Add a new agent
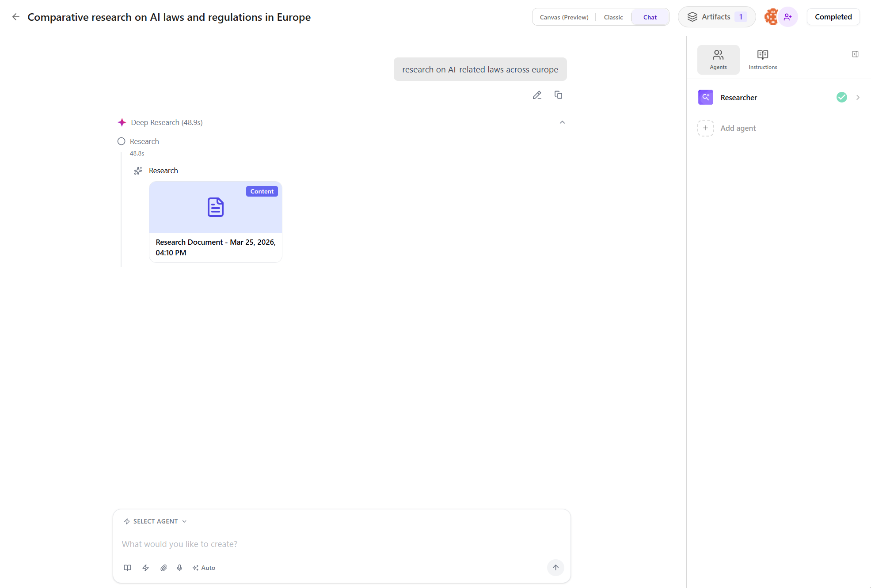871x588 pixels. (726, 128)
